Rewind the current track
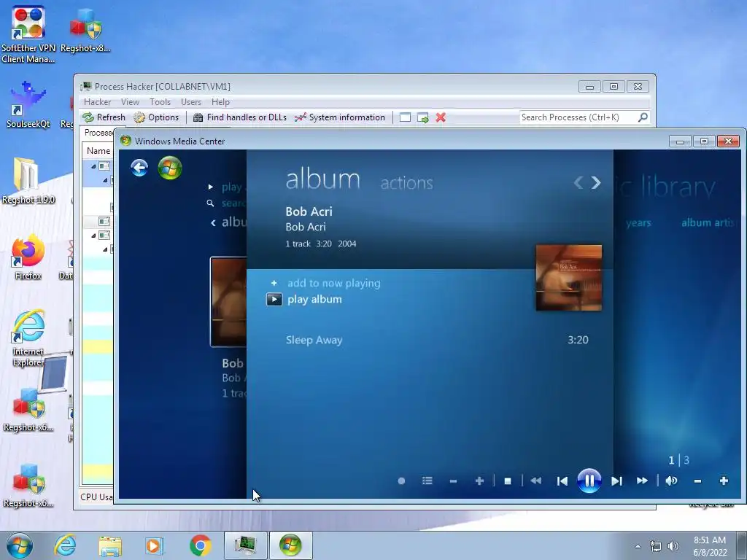747x560 pixels. pos(535,481)
